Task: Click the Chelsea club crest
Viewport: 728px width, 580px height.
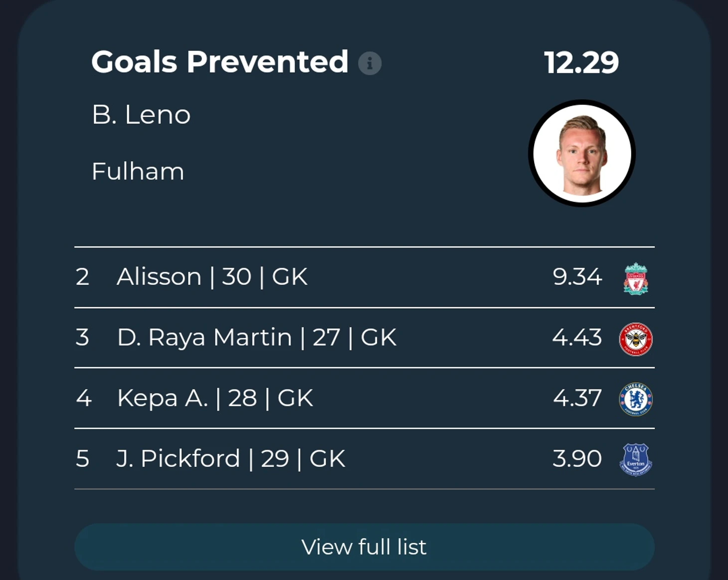Action: pyautogui.click(x=636, y=399)
